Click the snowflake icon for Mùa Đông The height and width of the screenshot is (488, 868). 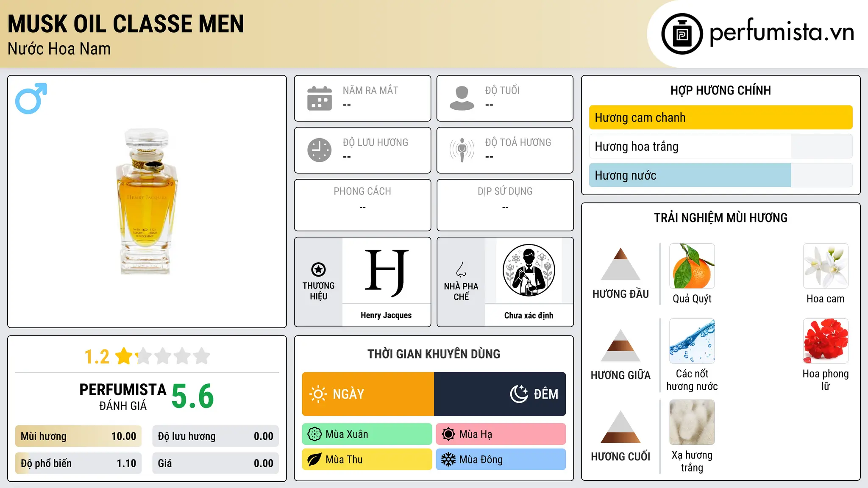click(x=448, y=460)
